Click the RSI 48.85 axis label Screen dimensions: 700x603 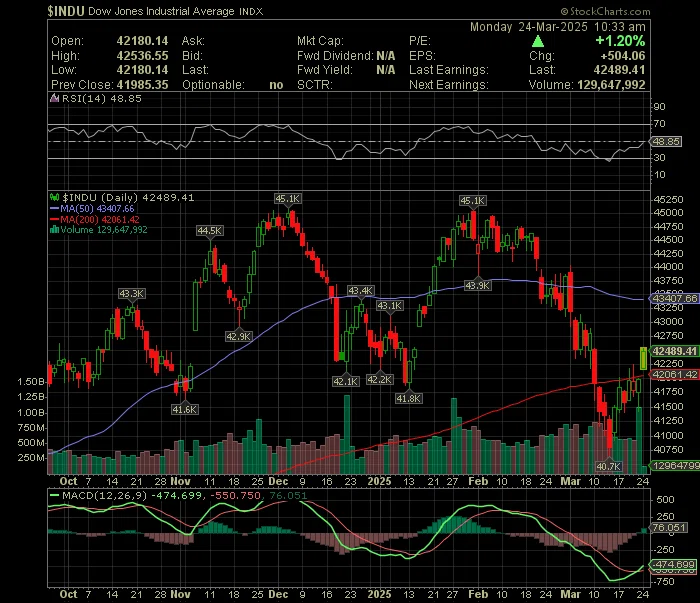click(666, 141)
